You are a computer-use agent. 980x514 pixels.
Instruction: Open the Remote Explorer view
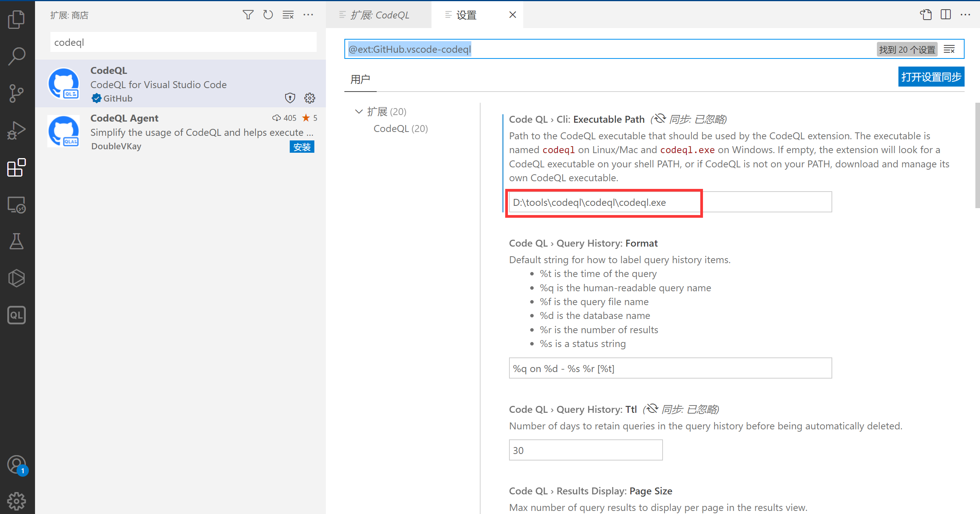click(17, 205)
